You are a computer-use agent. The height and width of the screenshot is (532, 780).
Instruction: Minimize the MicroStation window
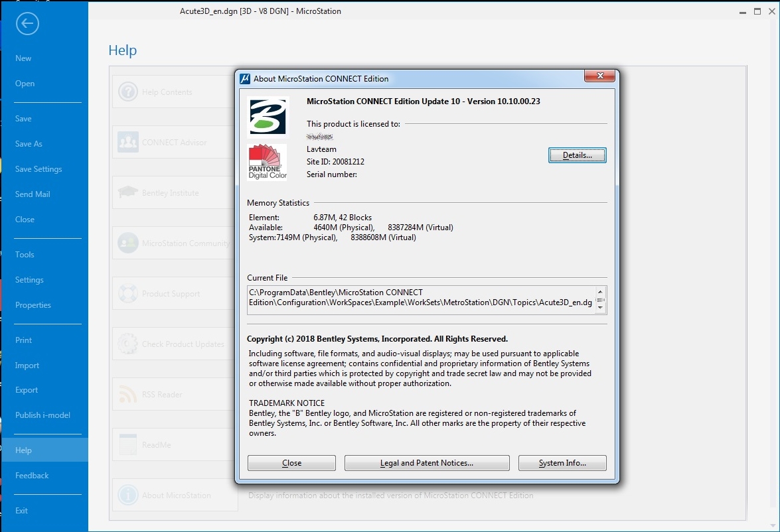click(743, 11)
